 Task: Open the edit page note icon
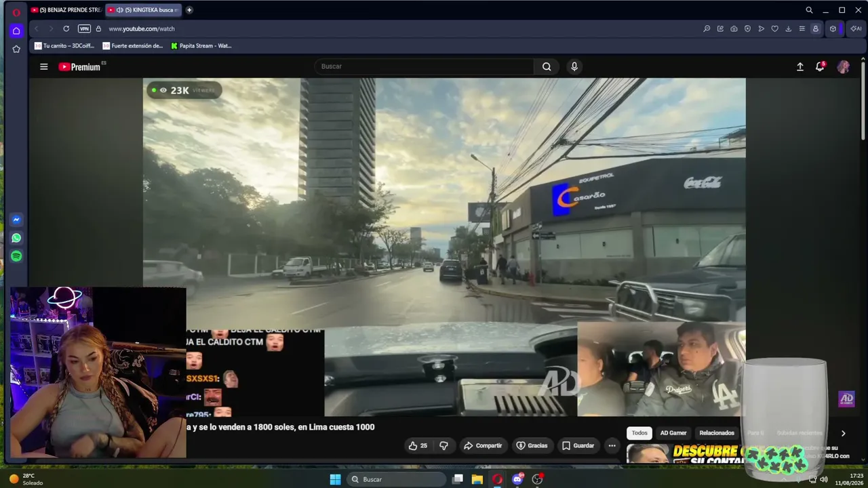pos(720,28)
